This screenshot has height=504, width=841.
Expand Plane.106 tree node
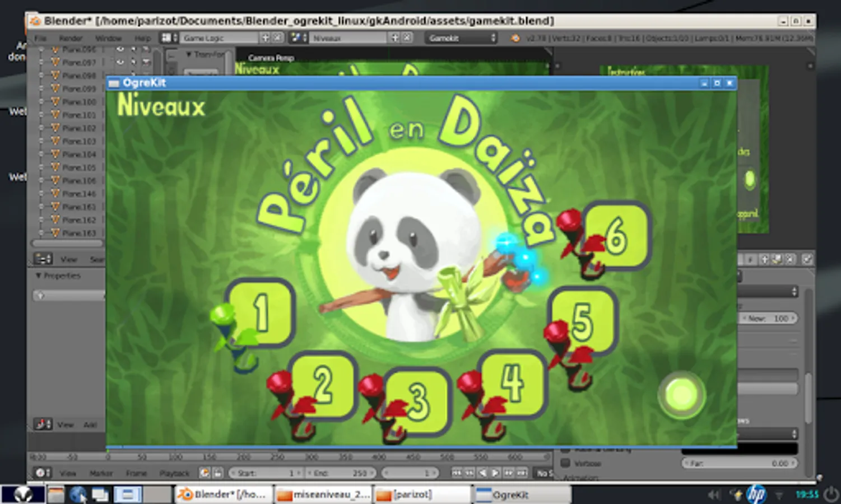[x=41, y=180]
